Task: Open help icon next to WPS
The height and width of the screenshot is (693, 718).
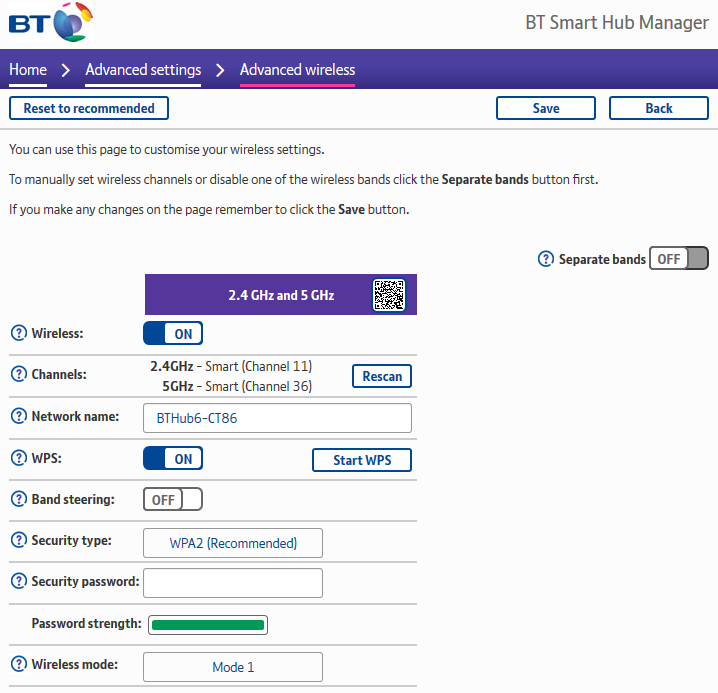Action: pyautogui.click(x=19, y=458)
